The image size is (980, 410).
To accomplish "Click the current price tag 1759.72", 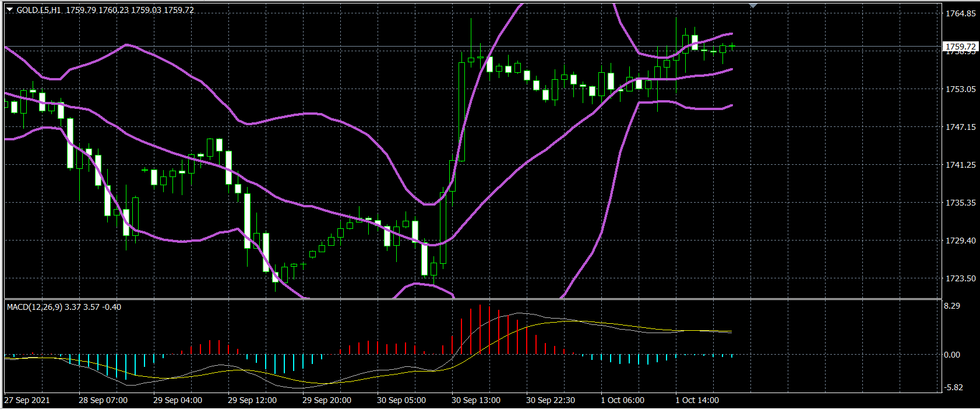I will tap(960, 47).
